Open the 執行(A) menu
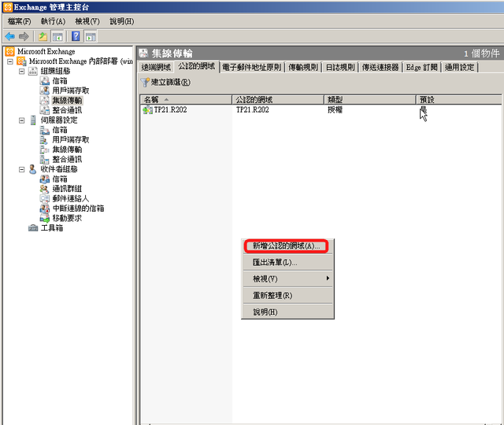This screenshot has height=425, width=504. pos(53,21)
